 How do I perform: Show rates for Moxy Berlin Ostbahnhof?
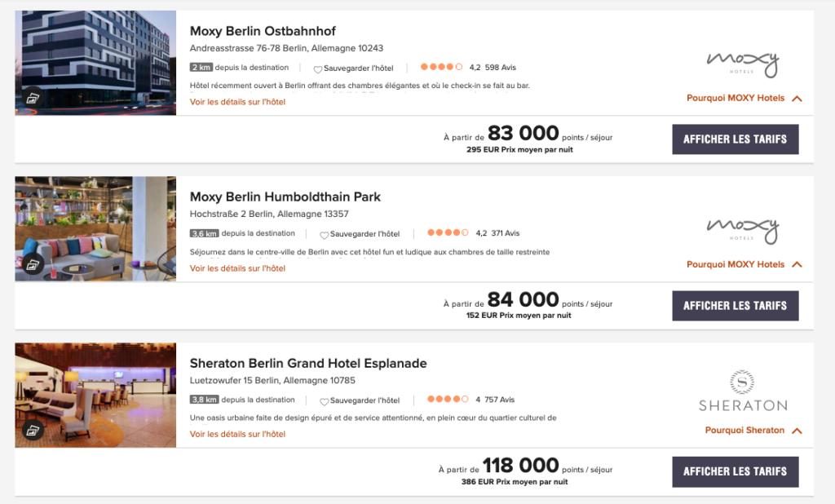[735, 139]
